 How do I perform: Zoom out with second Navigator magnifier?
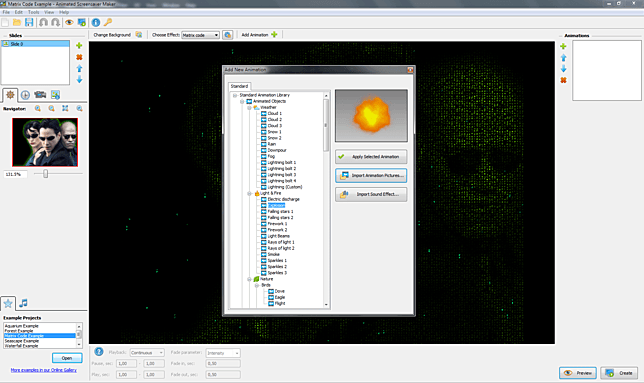point(51,108)
